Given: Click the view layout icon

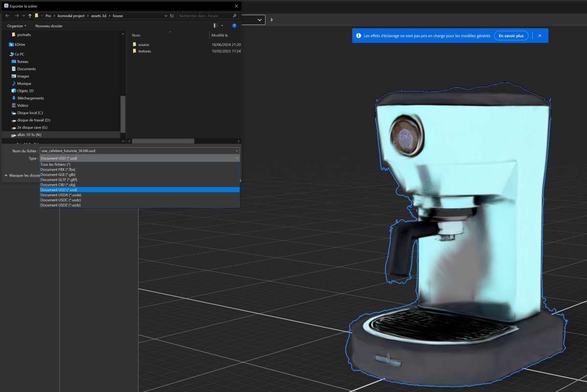Looking at the screenshot, I should pos(216,25).
